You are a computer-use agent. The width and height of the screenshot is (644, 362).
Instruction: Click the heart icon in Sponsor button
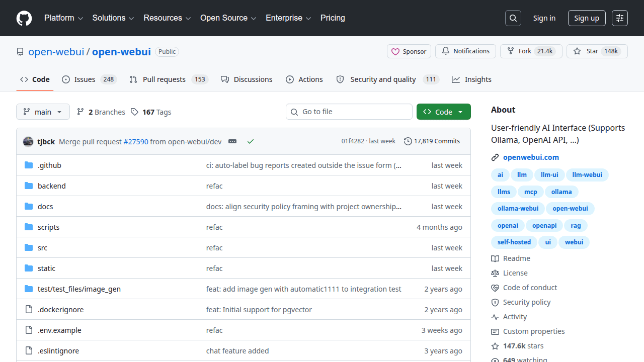click(x=395, y=51)
